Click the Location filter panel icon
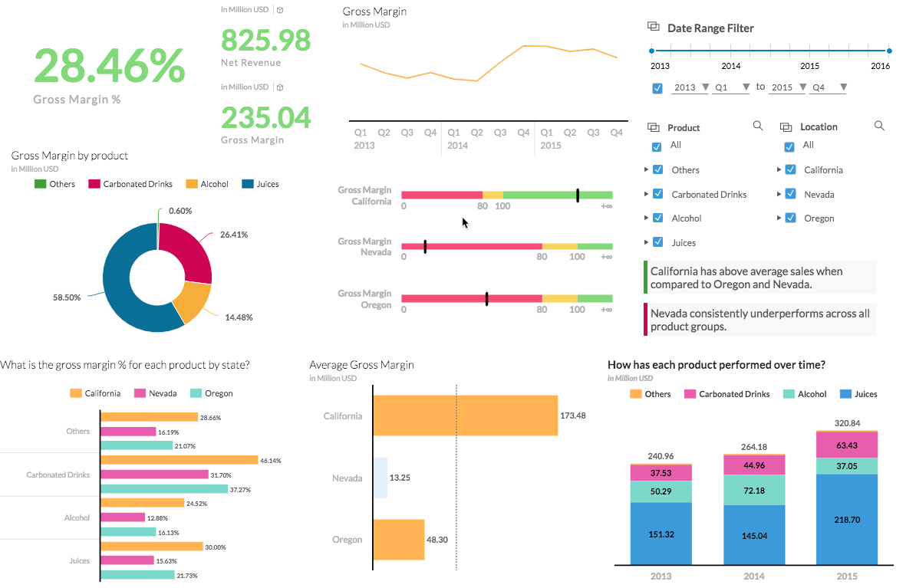The width and height of the screenshot is (906, 588). (786, 127)
